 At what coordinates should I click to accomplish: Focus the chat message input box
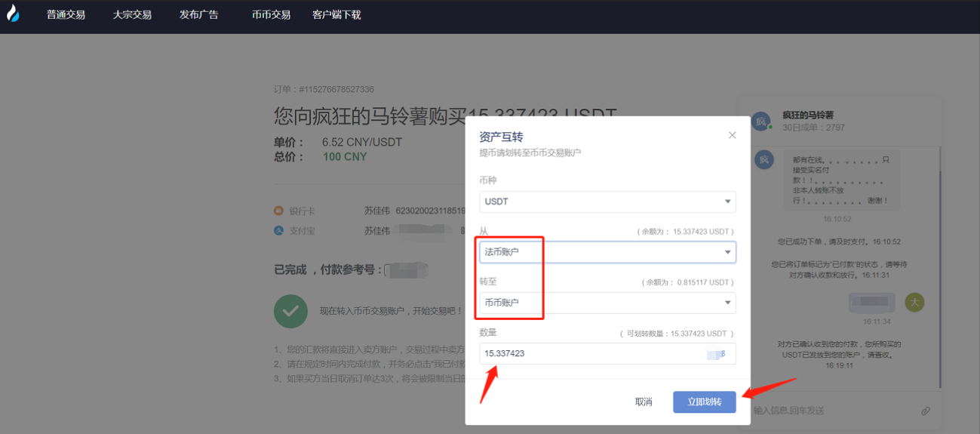point(830,411)
